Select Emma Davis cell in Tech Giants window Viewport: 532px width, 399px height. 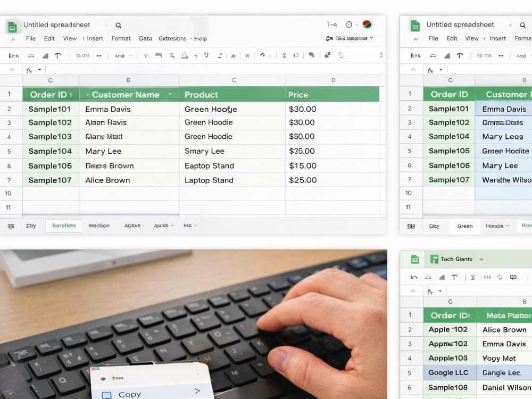coord(504,344)
